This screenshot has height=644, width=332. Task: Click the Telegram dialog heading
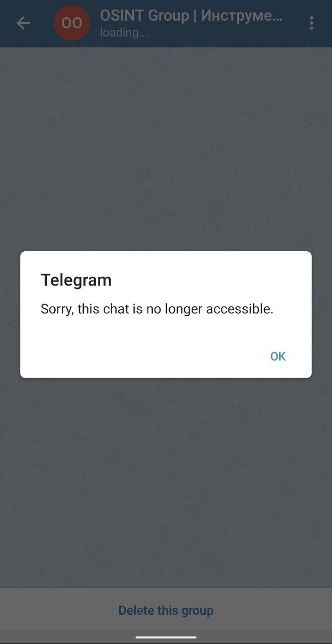[76, 280]
